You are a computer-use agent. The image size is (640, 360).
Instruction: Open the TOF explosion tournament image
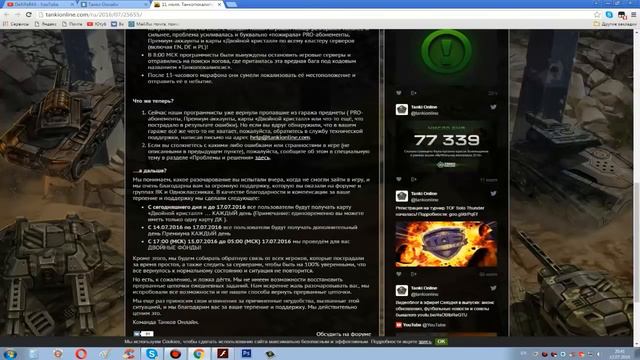pyautogui.click(x=447, y=244)
